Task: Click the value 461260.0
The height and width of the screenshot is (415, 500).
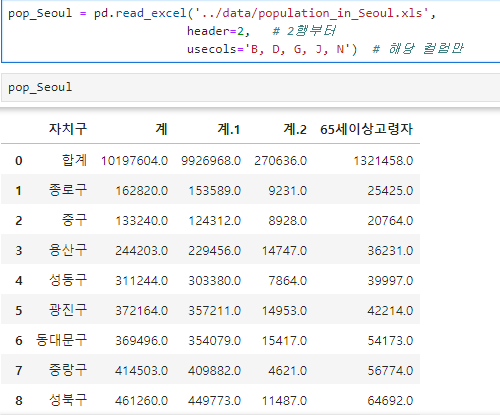Action: [x=142, y=401]
